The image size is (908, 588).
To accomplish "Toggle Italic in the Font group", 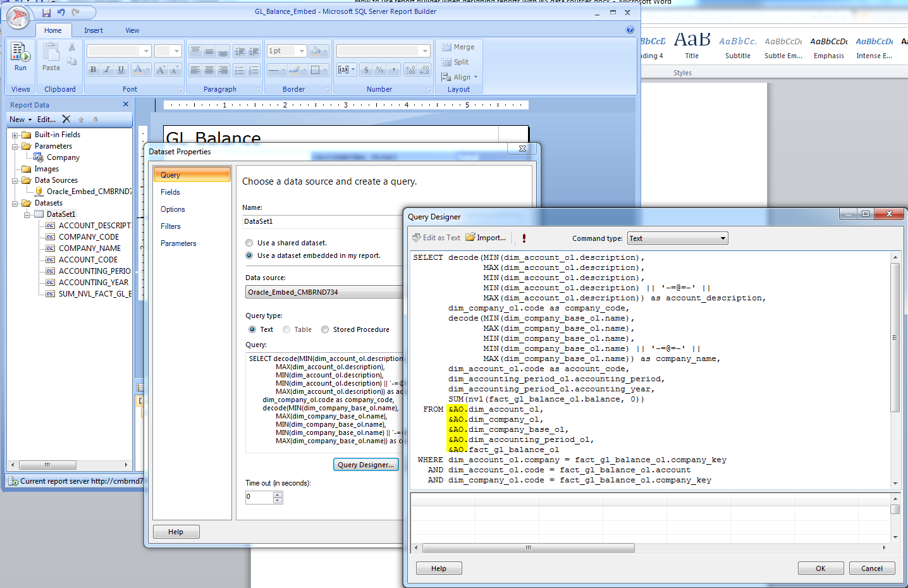I will (x=107, y=70).
